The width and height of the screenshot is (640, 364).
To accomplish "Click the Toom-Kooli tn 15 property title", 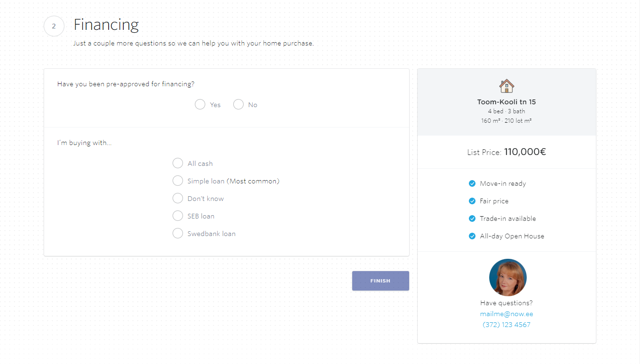I will tap(506, 102).
